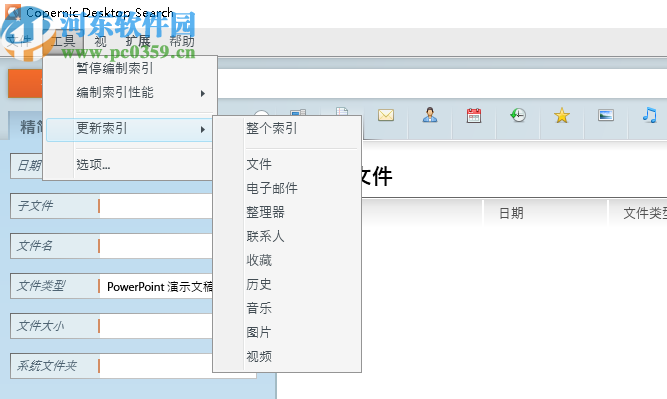Select 音乐 in the submenu
The width and height of the screenshot is (667, 399).
pyautogui.click(x=287, y=308)
